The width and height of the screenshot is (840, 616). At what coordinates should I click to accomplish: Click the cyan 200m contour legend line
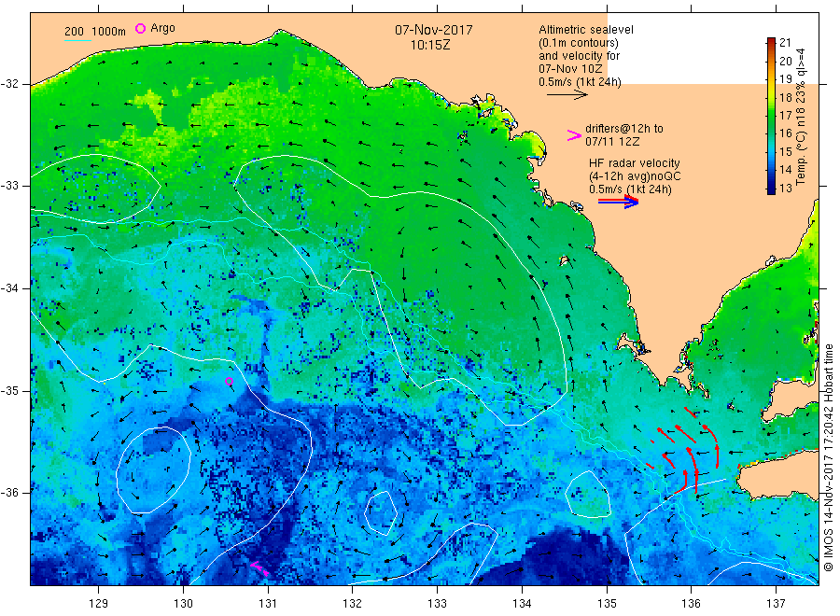(x=77, y=40)
